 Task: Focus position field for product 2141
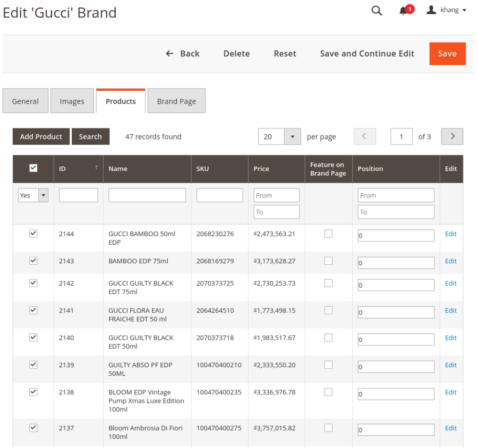(396, 313)
